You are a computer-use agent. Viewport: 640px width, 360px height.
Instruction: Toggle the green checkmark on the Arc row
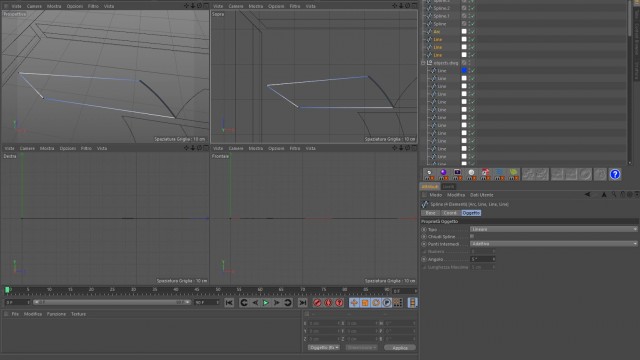[472, 31]
